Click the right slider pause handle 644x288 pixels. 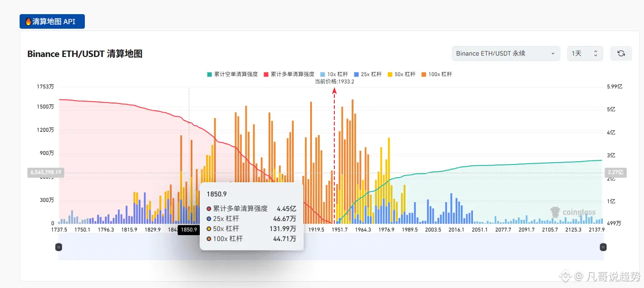tap(603, 247)
